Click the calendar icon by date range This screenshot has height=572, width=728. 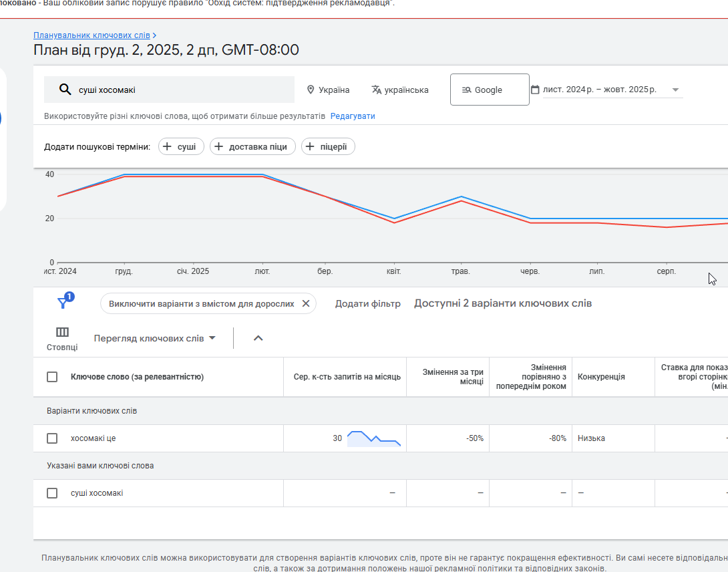(x=535, y=90)
